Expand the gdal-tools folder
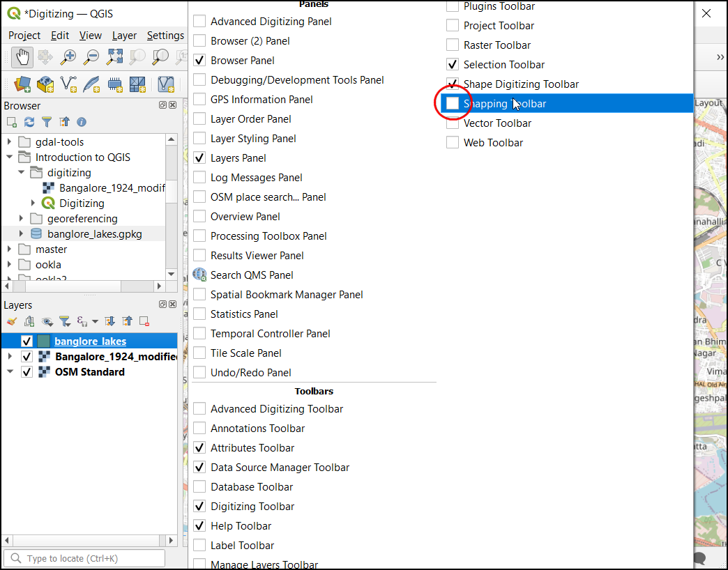 [x=9, y=142]
